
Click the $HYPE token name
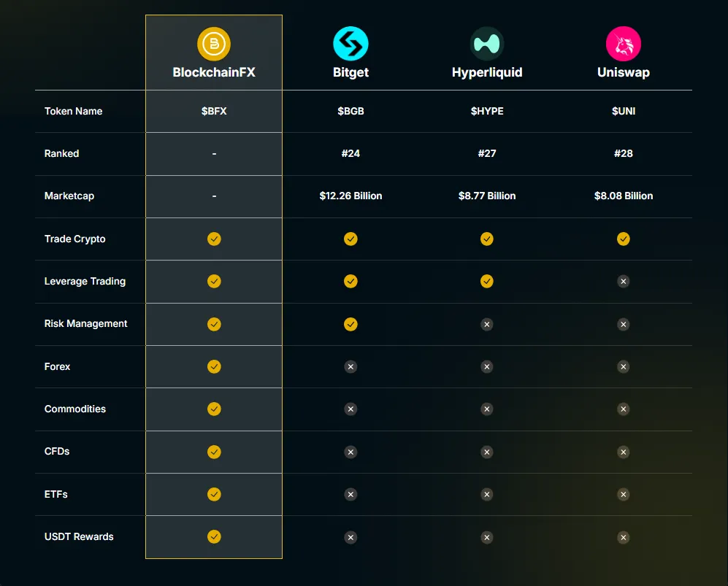[x=487, y=111]
